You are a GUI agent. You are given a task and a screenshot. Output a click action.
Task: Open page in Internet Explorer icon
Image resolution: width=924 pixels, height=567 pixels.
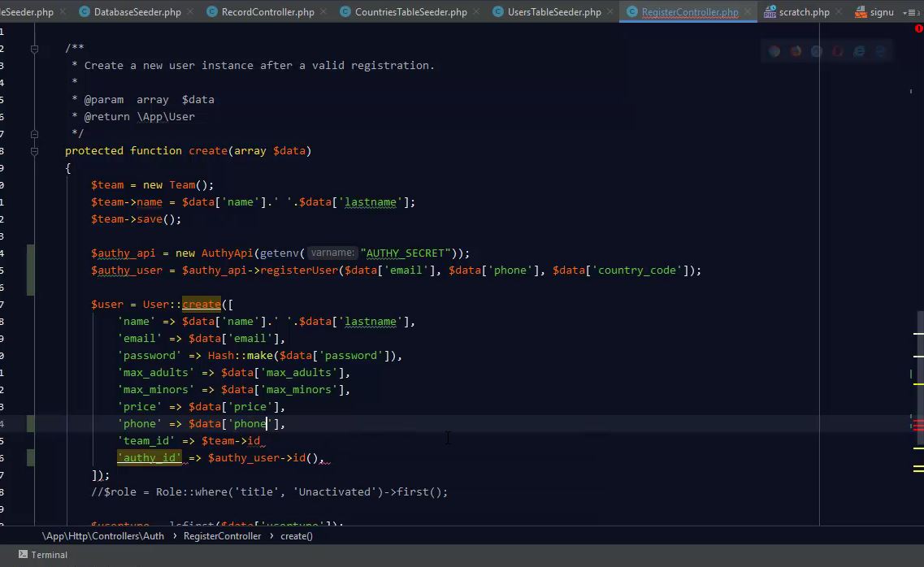(859, 51)
